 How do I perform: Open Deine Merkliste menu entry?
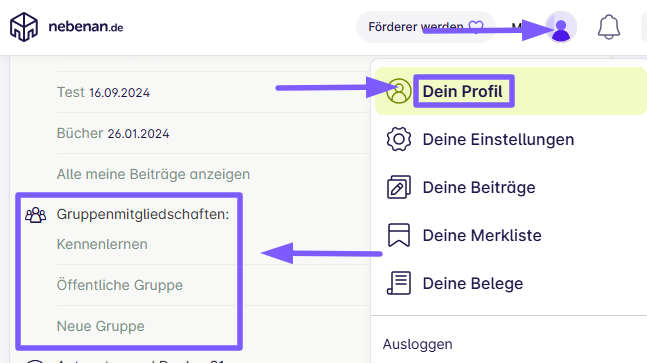coord(511,235)
